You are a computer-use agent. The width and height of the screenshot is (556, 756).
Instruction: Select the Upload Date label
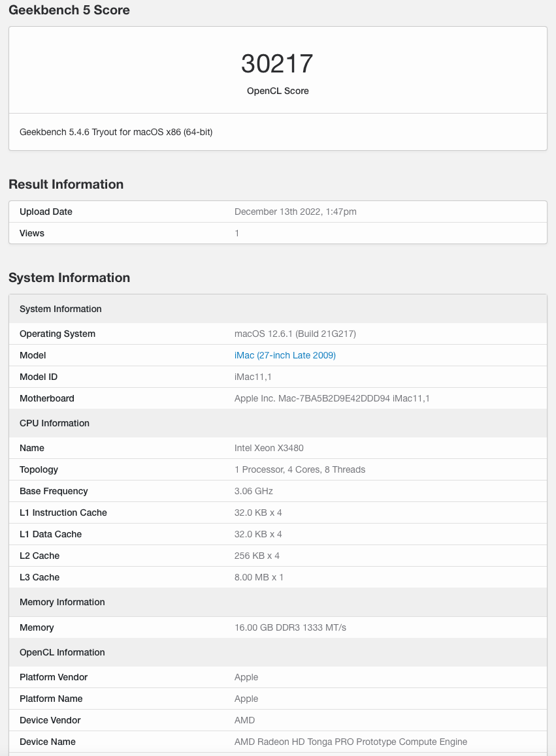click(46, 212)
